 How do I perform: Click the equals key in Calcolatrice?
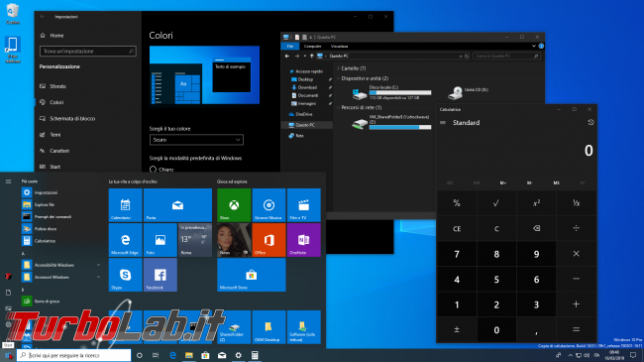pyautogui.click(x=577, y=329)
